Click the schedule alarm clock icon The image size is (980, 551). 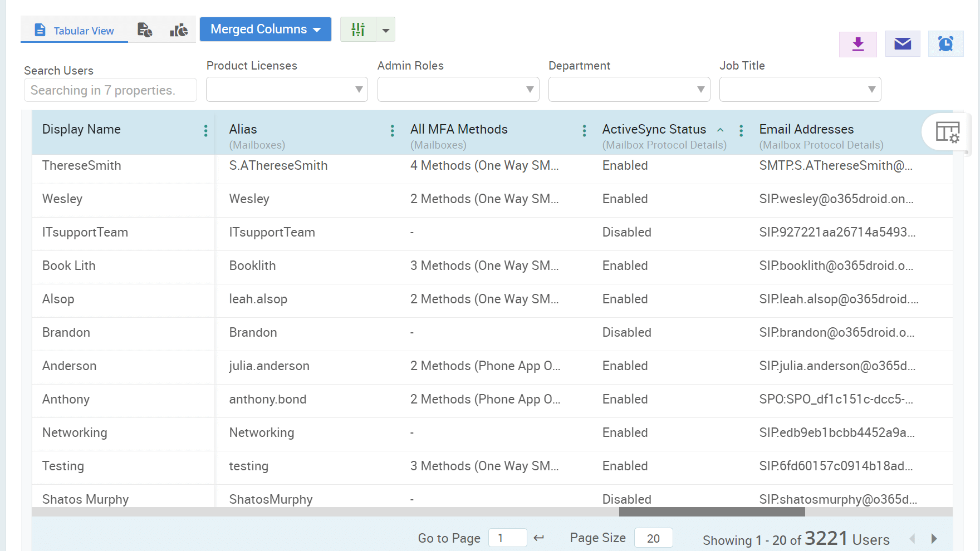pyautogui.click(x=945, y=43)
